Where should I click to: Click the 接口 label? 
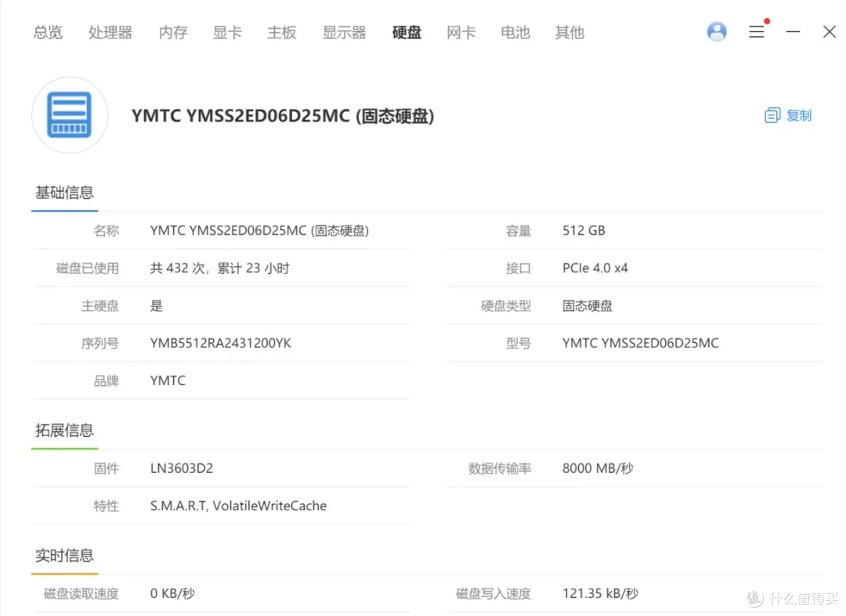point(519,268)
